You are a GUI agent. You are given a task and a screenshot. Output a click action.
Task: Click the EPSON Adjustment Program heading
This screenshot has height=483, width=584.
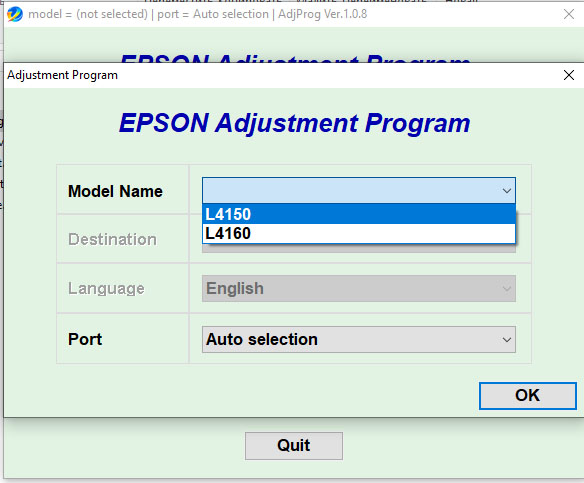click(x=294, y=123)
